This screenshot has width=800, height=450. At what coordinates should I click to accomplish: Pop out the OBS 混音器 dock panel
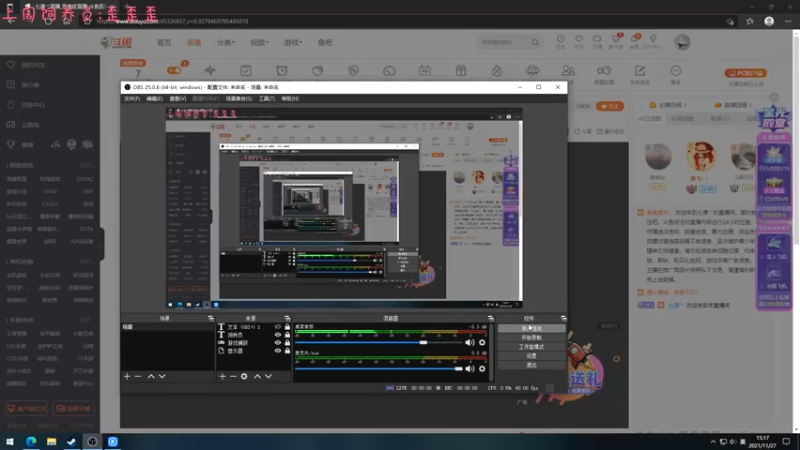[x=491, y=318]
